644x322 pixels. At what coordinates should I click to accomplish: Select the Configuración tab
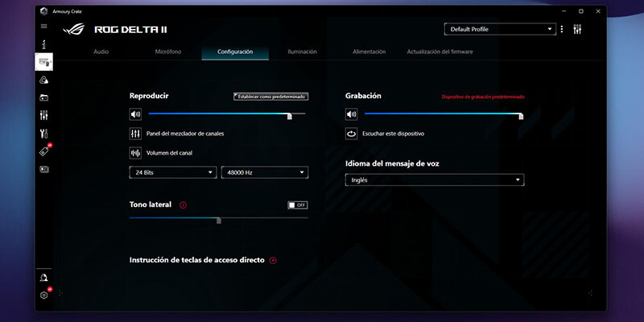[235, 52]
